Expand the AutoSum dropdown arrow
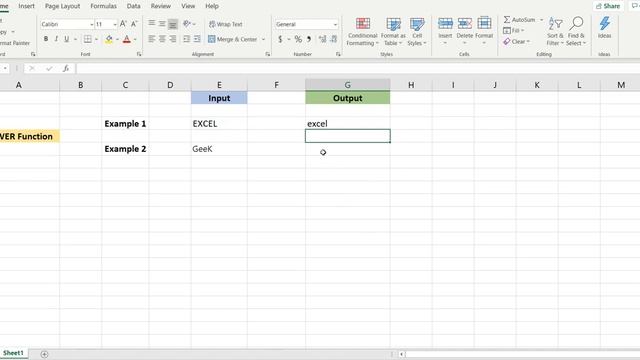The height and width of the screenshot is (360, 640). (x=542, y=20)
